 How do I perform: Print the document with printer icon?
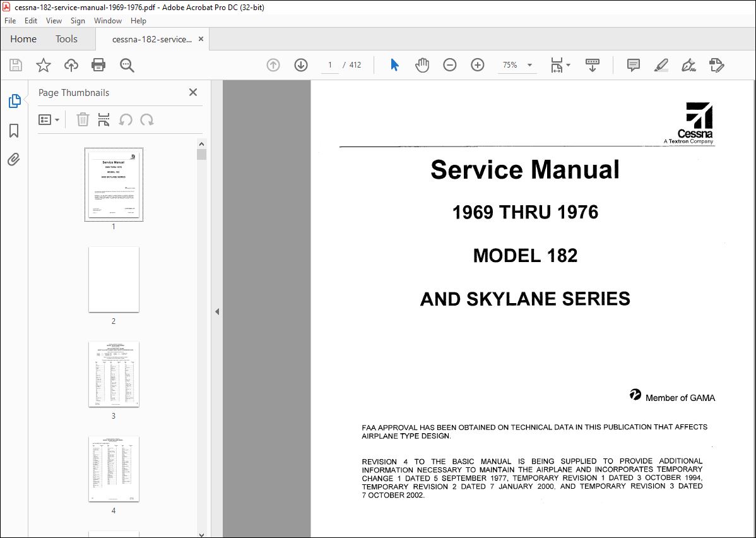(98, 65)
